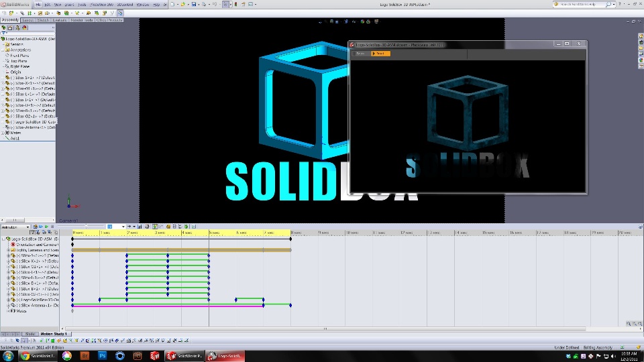The height and width of the screenshot is (362, 644).
Task: Click the SBox-Antenna keyframe at the timeline's end
Action: (290, 306)
